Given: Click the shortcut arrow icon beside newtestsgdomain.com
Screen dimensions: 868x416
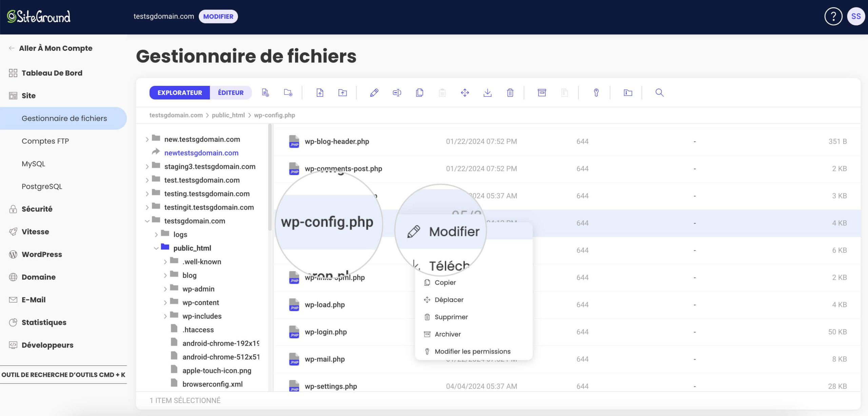Looking at the screenshot, I should (156, 152).
